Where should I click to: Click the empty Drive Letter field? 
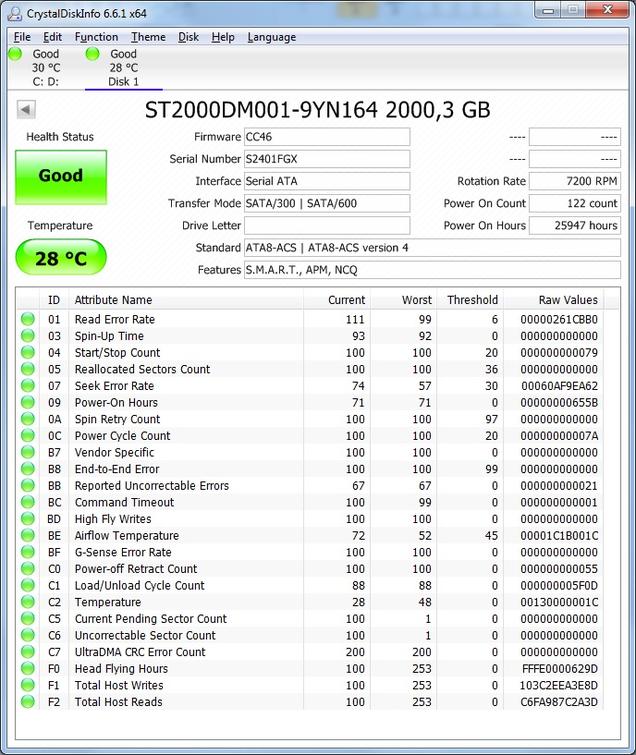pos(327,225)
